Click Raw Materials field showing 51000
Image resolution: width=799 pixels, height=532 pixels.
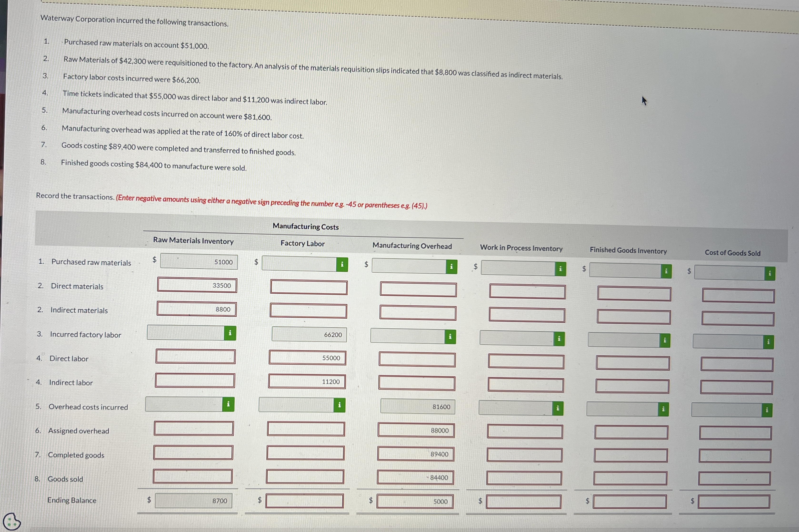tap(199, 261)
